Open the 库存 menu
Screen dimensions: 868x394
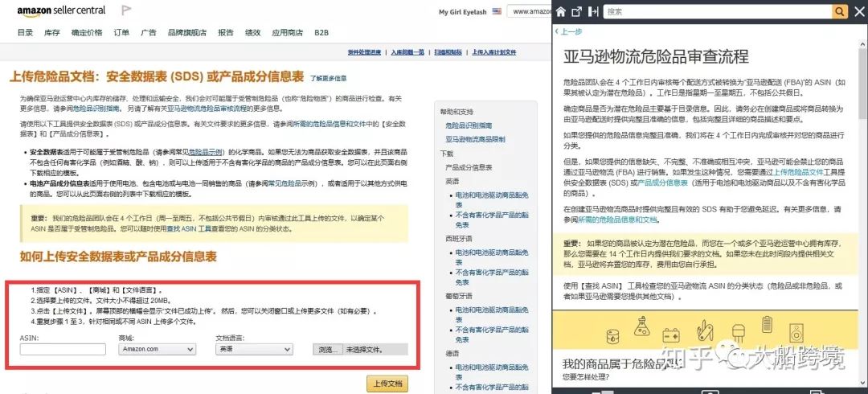click(x=52, y=33)
